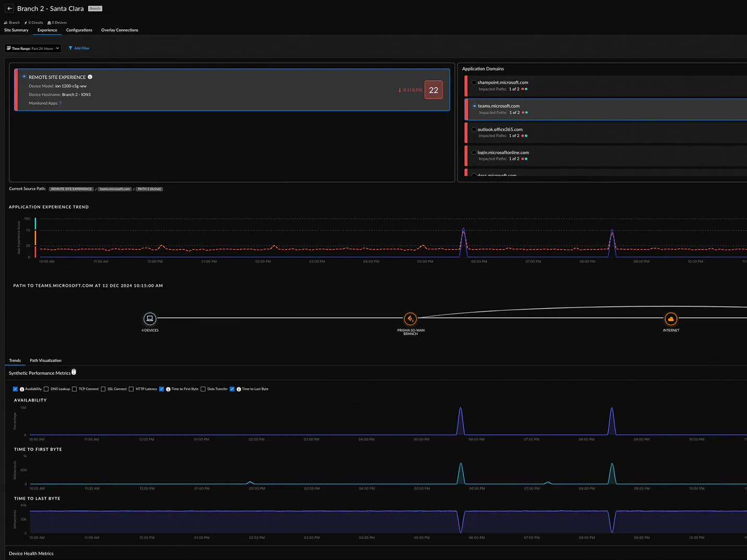Click the Internet cloud icon in the path diagram

click(x=671, y=319)
